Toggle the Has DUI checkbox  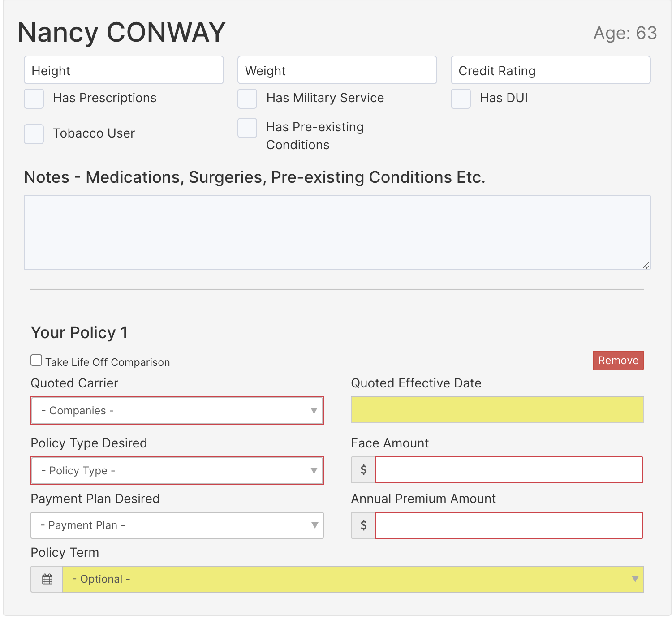click(461, 99)
